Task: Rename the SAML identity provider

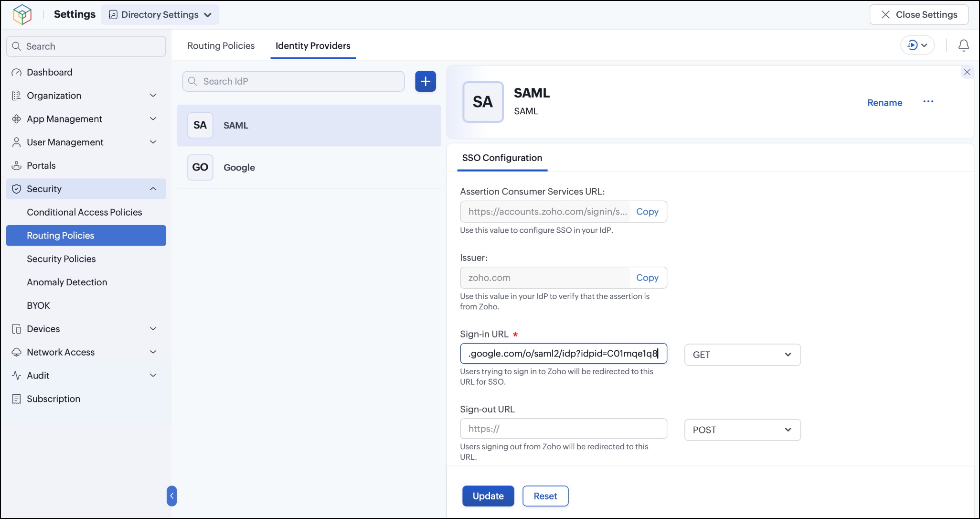Action: [885, 103]
